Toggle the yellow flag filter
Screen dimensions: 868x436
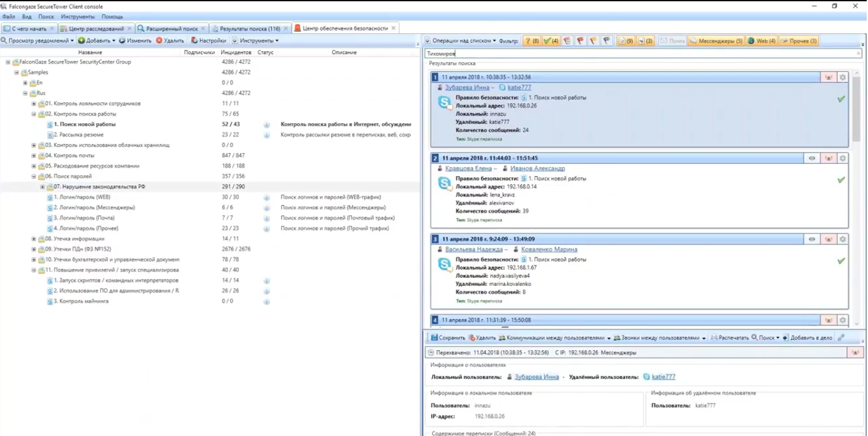(593, 41)
